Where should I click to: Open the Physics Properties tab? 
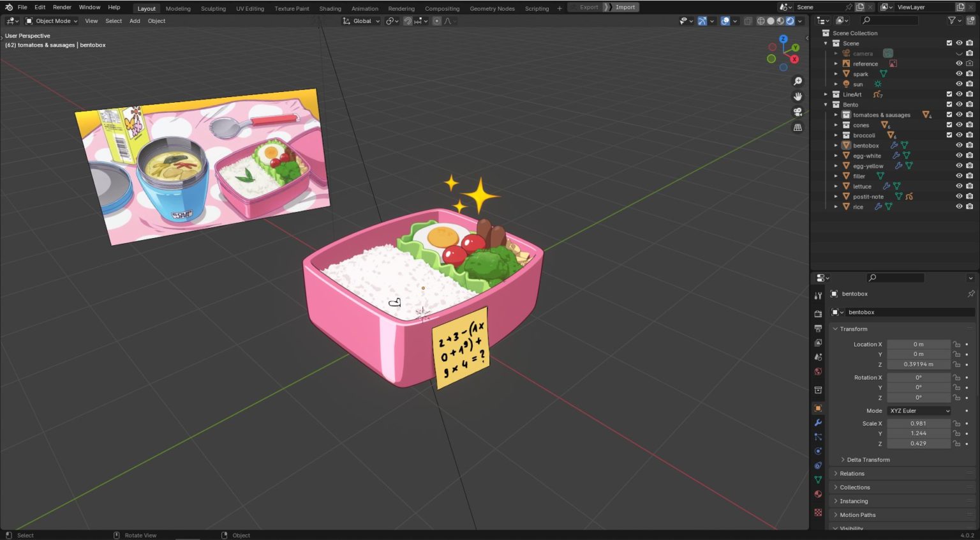(x=818, y=452)
